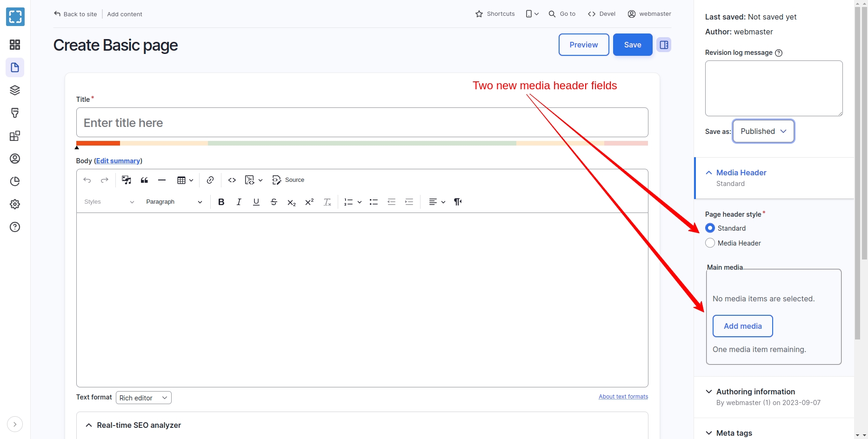Expand the Authoring information section
Viewport: 868px width, 439px height.
tap(755, 392)
